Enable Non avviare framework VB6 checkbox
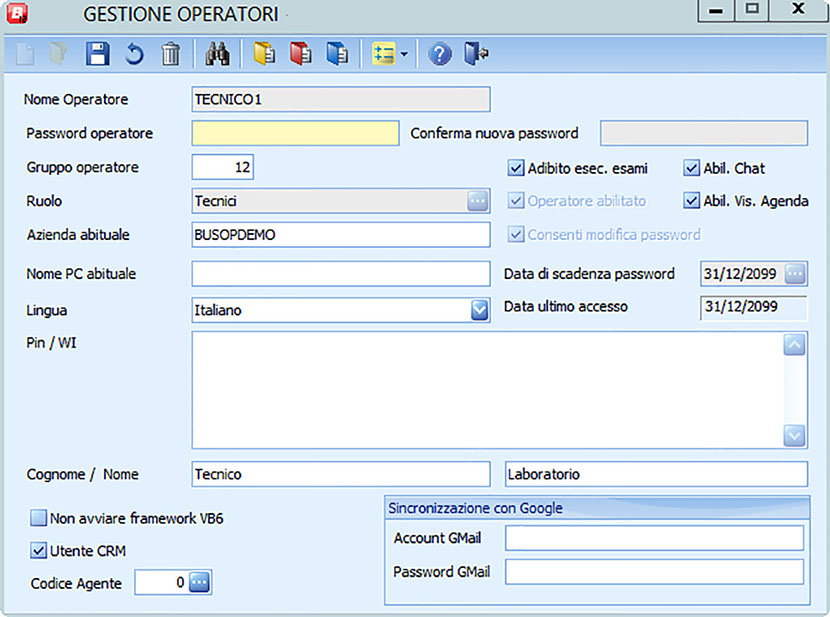830x617 pixels. tap(39, 519)
